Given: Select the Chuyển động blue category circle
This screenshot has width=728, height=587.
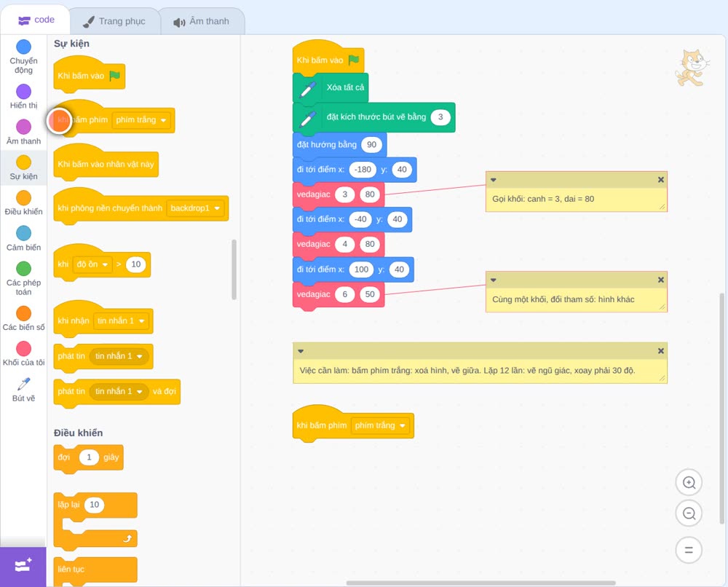Looking at the screenshot, I should (x=24, y=47).
